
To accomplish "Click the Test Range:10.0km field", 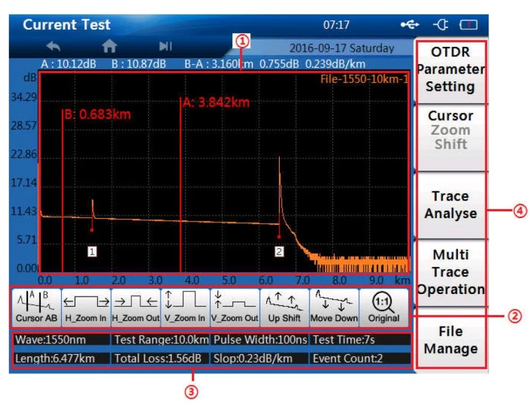I will pos(161,340).
